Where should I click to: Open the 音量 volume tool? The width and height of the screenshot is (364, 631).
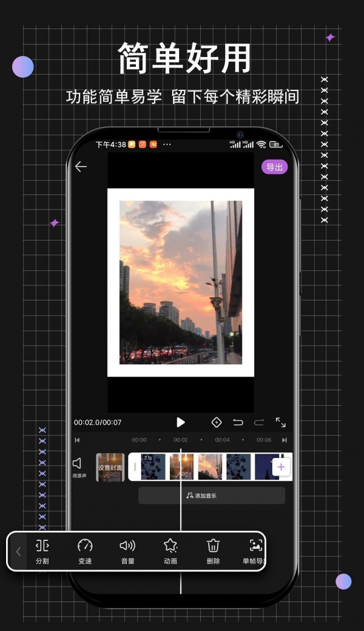pos(127,550)
